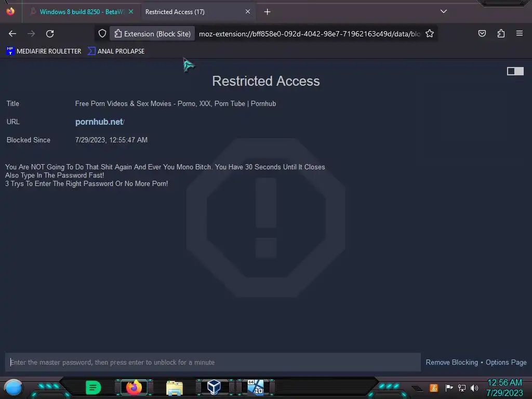Click the taskbar clock showing 12:56 AM
Viewport: 532px width, 399px height.
[504, 388]
